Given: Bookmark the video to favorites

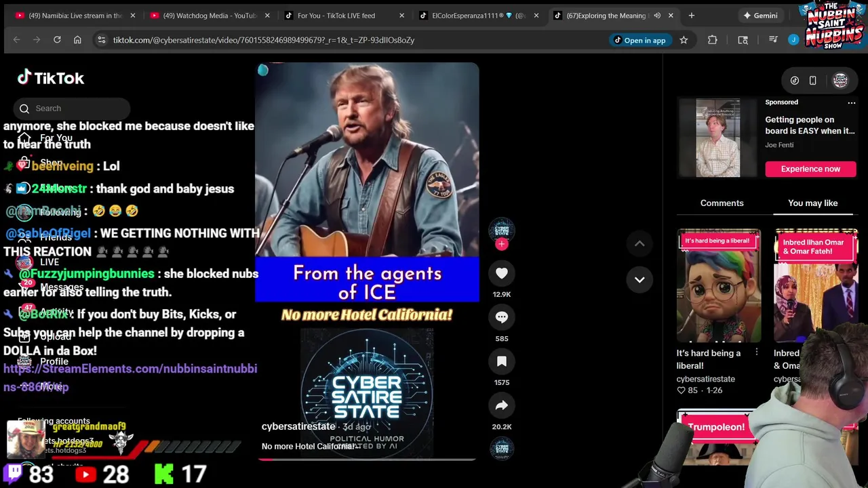Looking at the screenshot, I should coord(502,362).
